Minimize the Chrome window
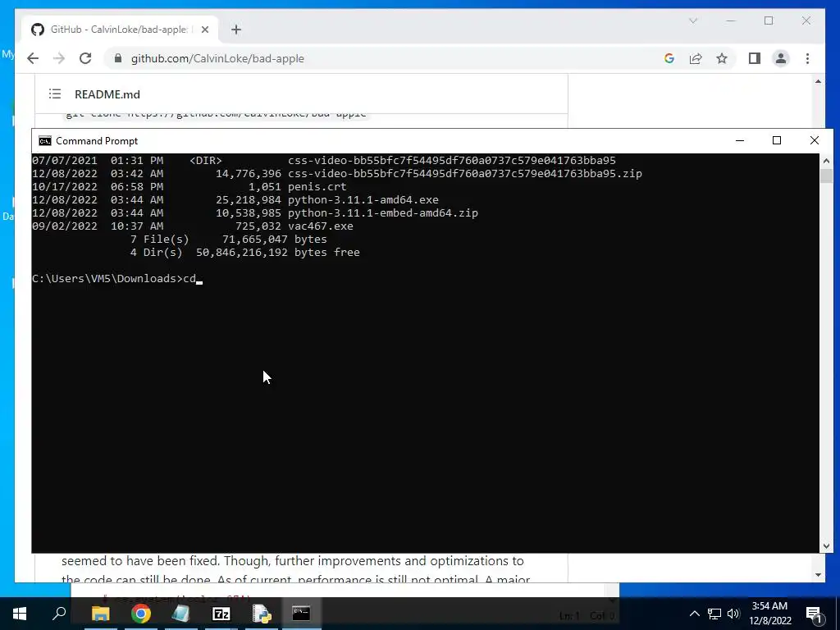The image size is (840, 630). point(731,21)
